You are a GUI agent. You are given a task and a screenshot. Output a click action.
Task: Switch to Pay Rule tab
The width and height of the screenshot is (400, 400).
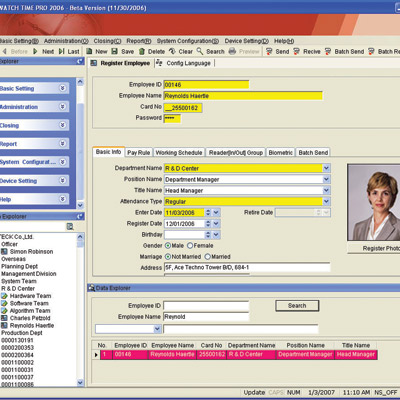pyautogui.click(x=139, y=152)
